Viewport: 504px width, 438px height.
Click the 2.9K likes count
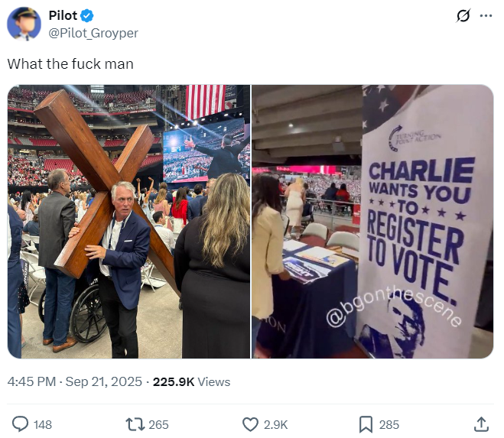(275, 424)
